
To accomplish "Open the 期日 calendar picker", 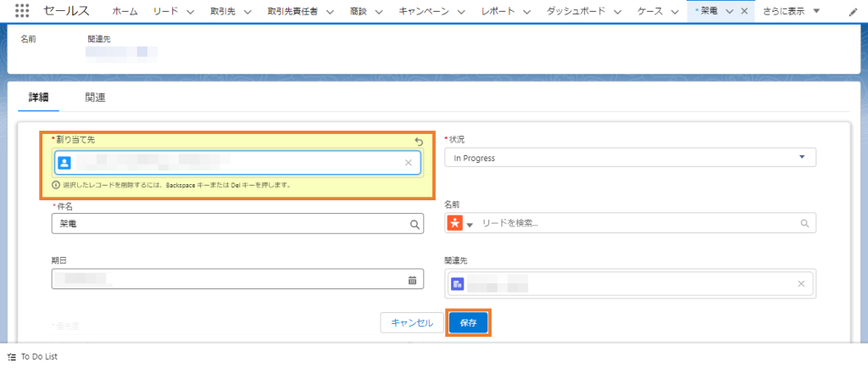I will [413, 280].
